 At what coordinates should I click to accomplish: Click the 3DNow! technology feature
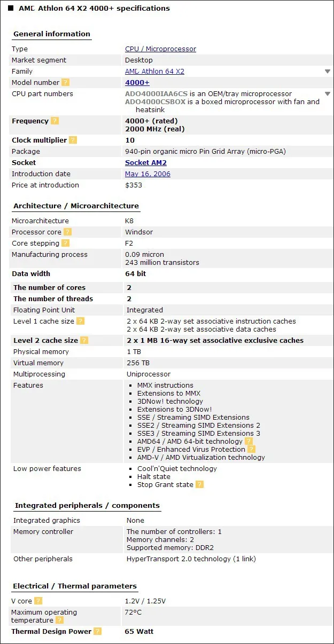click(170, 401)
